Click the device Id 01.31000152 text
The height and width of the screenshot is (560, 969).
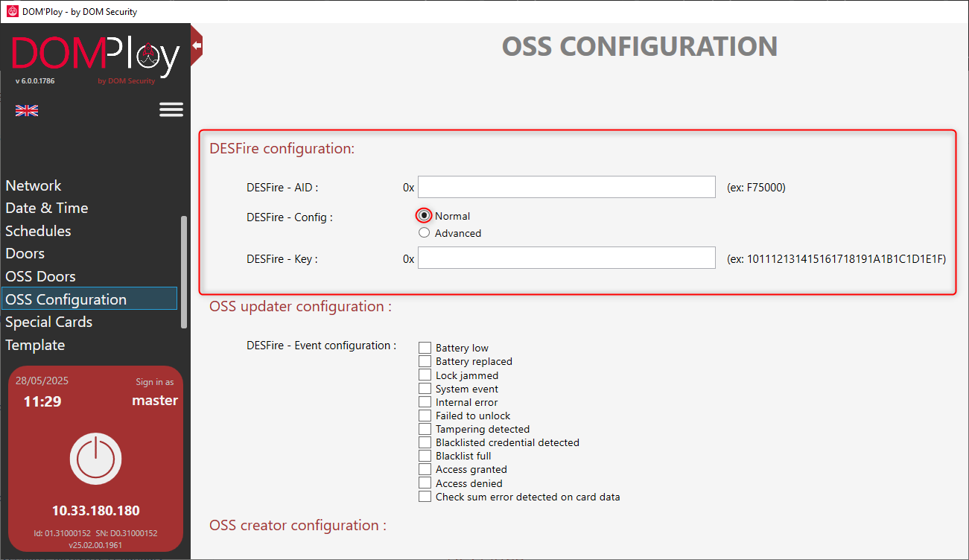point(62,533)
